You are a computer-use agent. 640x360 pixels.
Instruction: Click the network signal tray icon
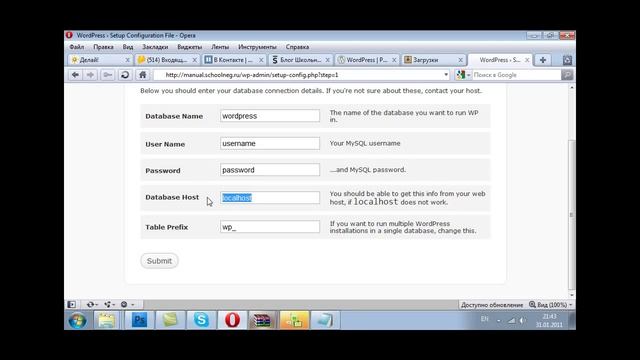[511, 320]
